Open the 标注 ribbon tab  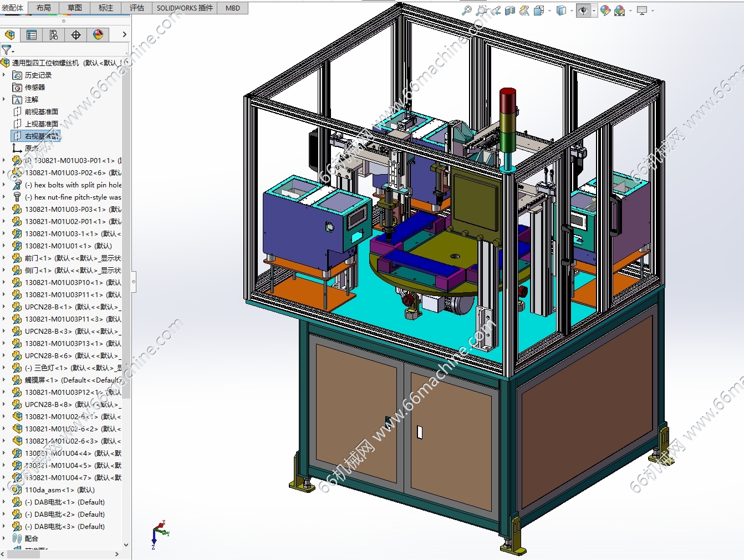click(105, 8)
